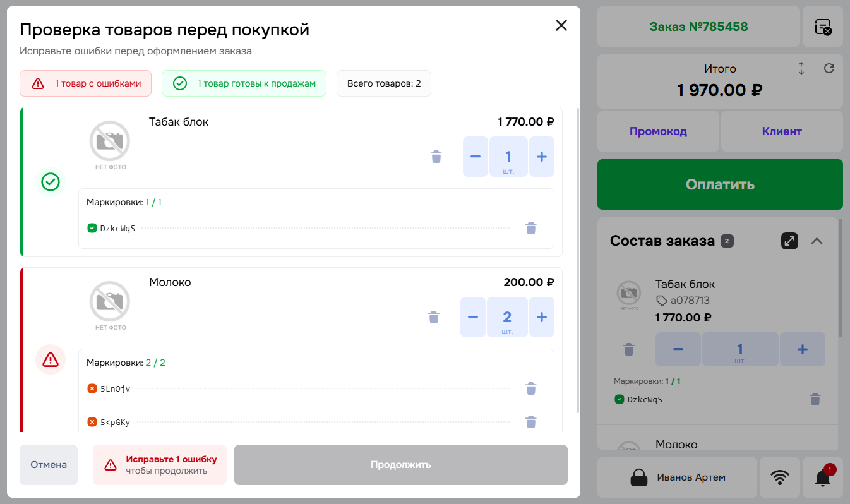Remove marking code DzkcWqS in the dialog

click(x=531, y=228)
